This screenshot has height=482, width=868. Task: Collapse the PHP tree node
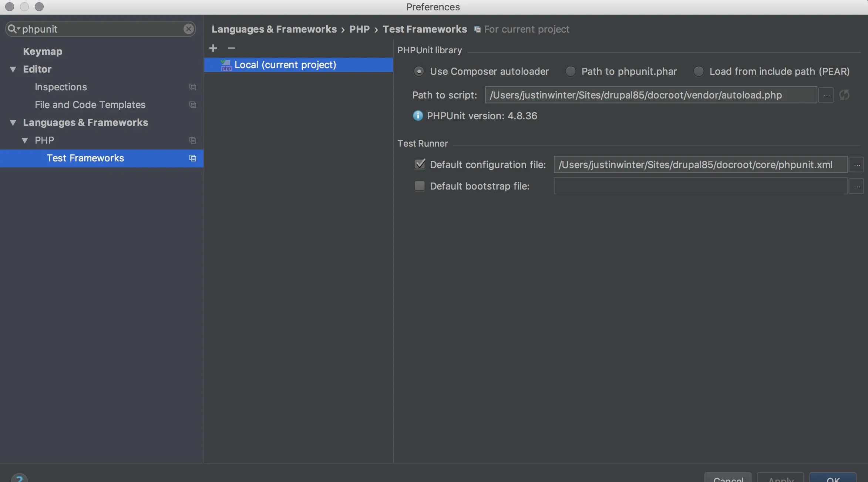point(25,140)
